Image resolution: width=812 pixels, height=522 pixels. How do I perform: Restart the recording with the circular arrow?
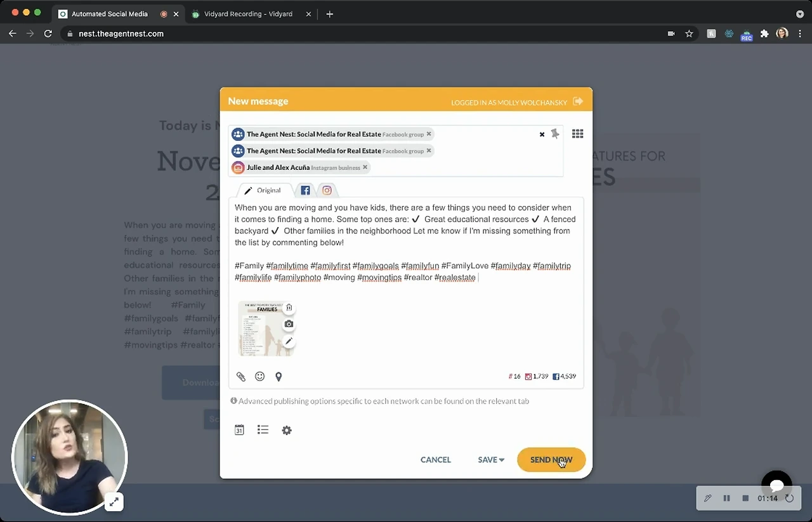point(789,499)
